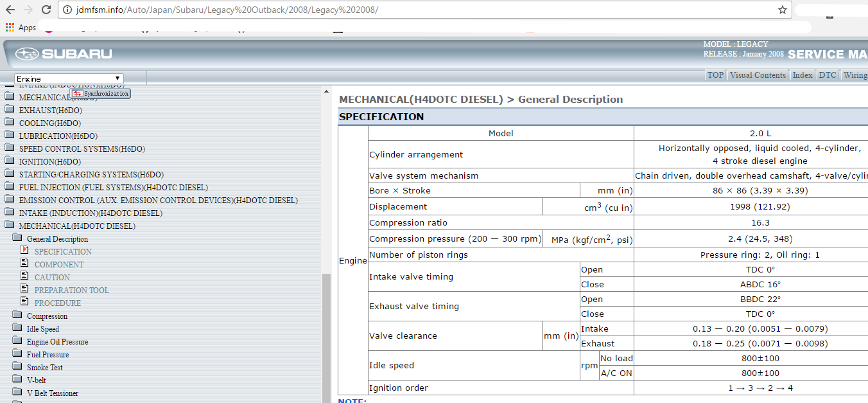
Task: Open the COMPONENT link
Action: pos(59,265)
